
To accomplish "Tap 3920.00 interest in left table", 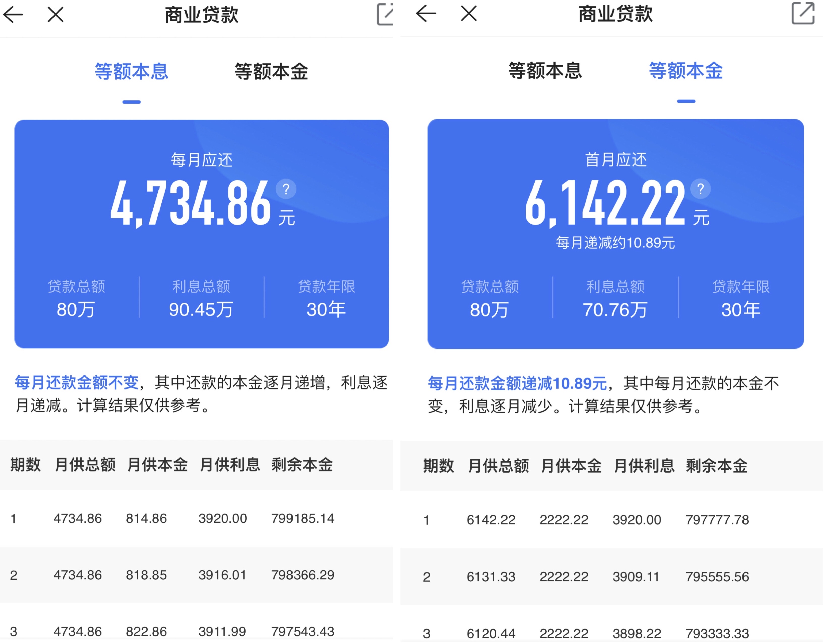I will pyautogui.click(x=223, y=519).
